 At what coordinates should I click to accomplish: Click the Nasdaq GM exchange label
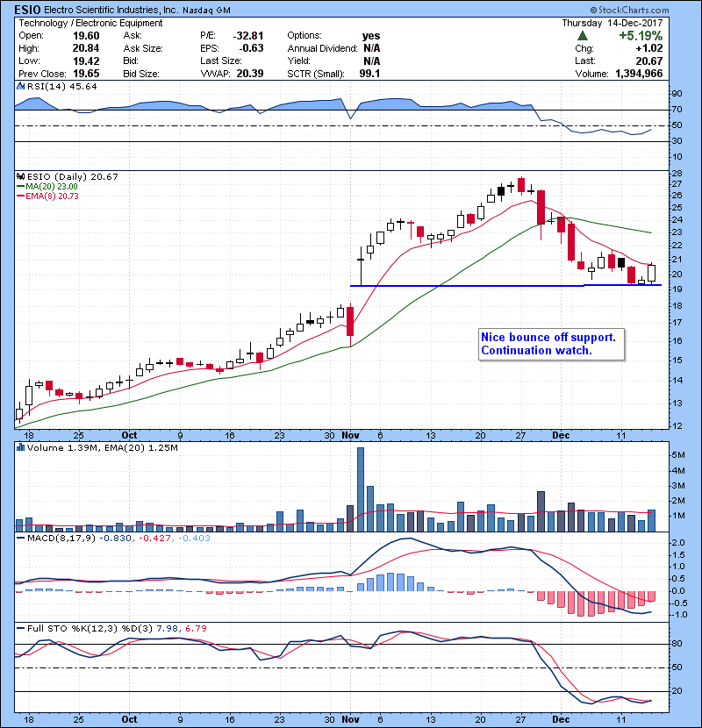[x=206, y=11]
